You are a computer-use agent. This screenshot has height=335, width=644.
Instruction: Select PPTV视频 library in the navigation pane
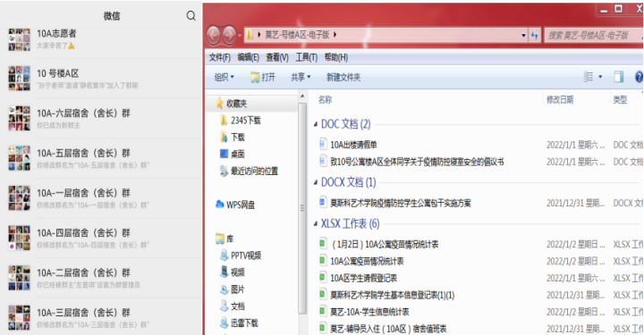pos(241,255)
